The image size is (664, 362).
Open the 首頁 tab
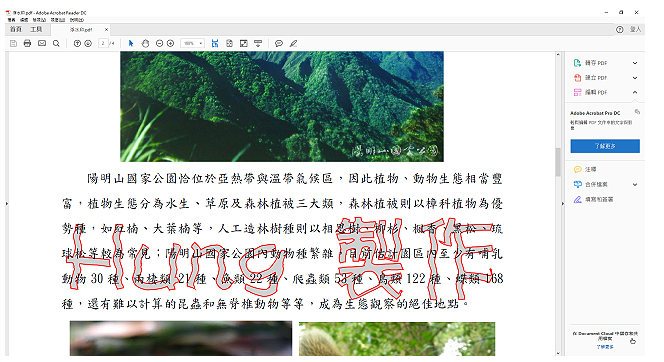16,29
